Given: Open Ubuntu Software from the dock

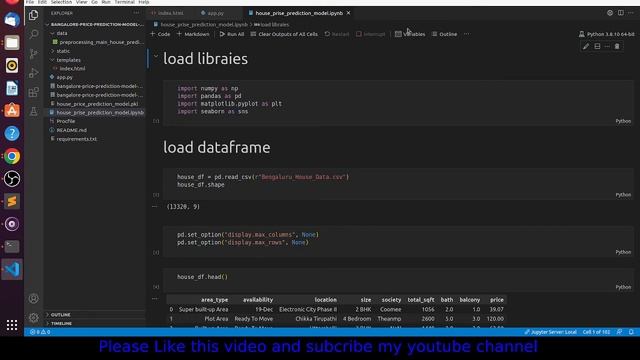Looking at the screenshot, I should click(12, 111).
